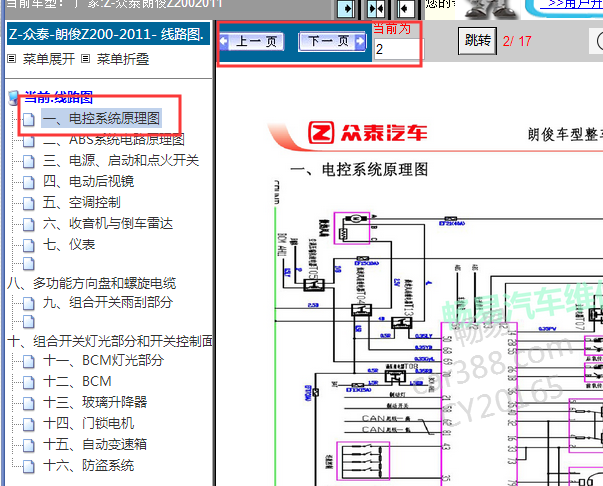Click the right-arrow panel button in top toolbar
This screenshot has height=486, width=603.
(x=346, y=8)
